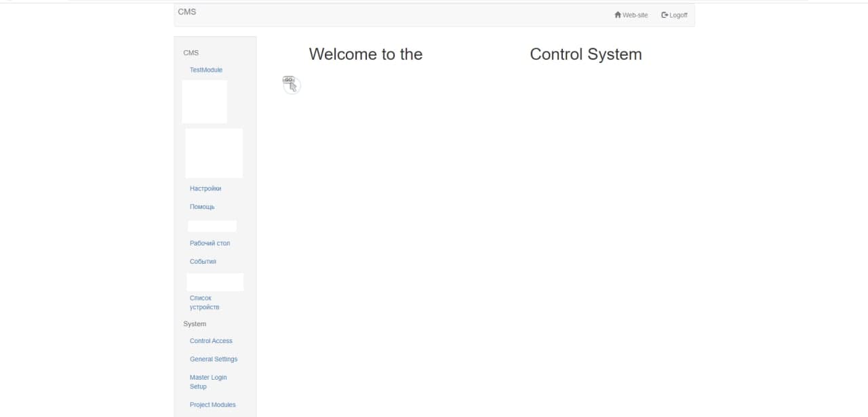The image size is (868, 417).
Task: Select the CMS section header in sidebar
Action: click(191, 53)
